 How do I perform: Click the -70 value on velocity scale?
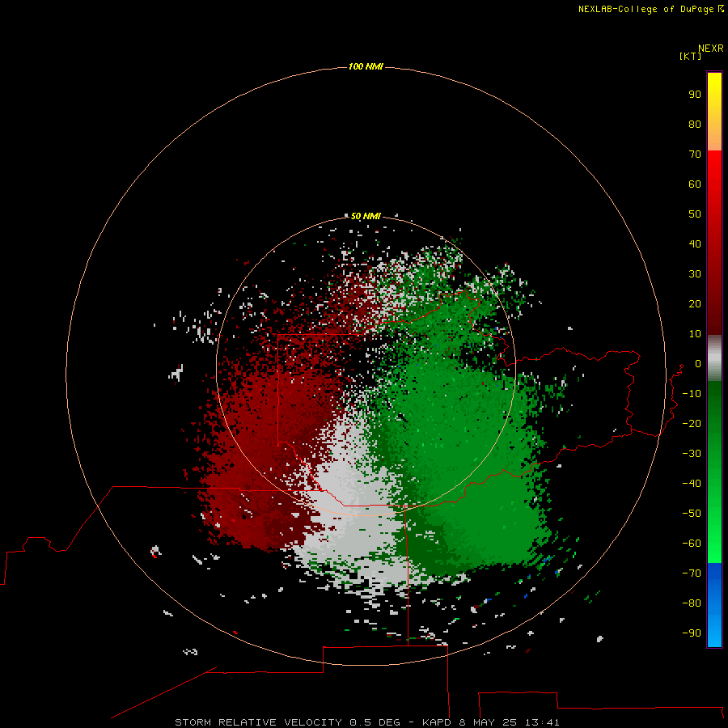coord(692,573)
